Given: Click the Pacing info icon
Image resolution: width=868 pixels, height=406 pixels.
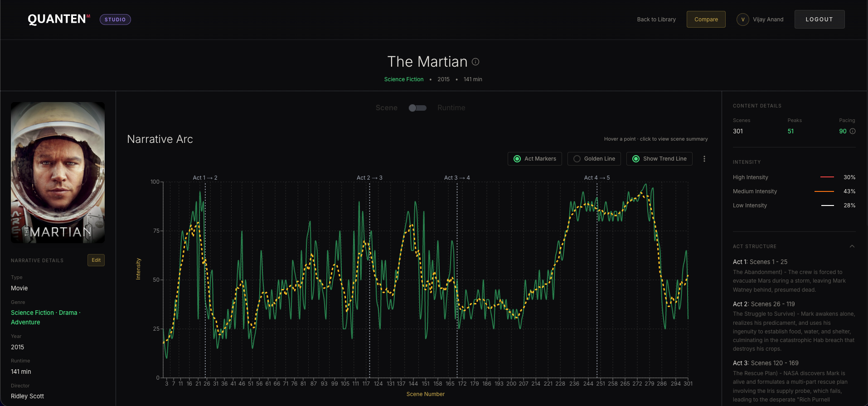Looking at the screenshot, I should 853,131.
